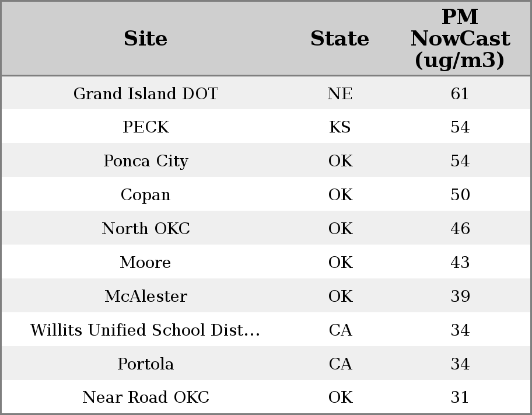Screen dimensions: 532x415
Task: Click the Ponca City site name
Action: (x=145, y=161)
